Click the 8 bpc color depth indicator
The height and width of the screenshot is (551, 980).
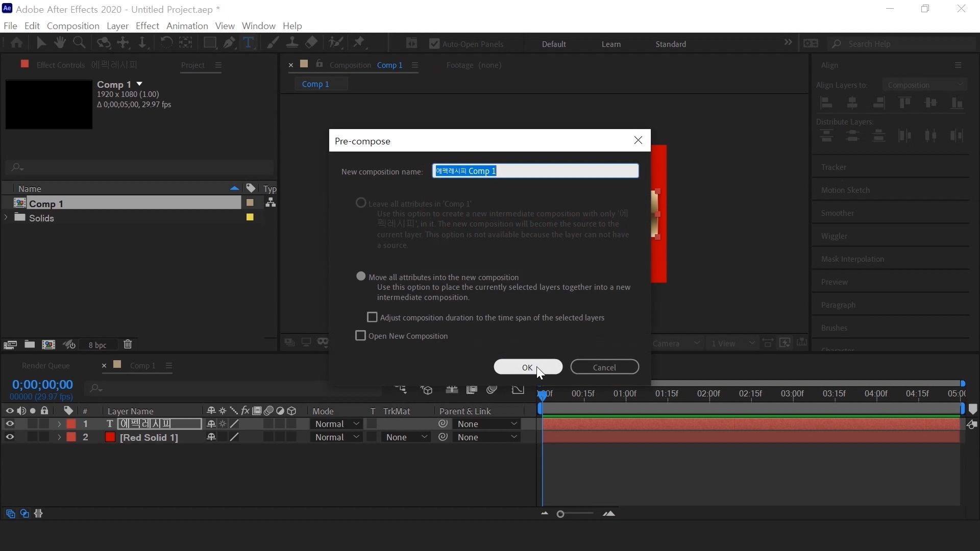pyautogui.click(x=97, y=345)
